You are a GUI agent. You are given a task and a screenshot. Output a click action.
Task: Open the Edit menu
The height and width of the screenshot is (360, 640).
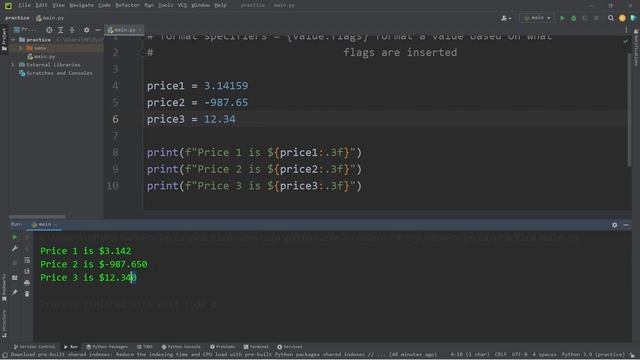click(x=41, y=5)
